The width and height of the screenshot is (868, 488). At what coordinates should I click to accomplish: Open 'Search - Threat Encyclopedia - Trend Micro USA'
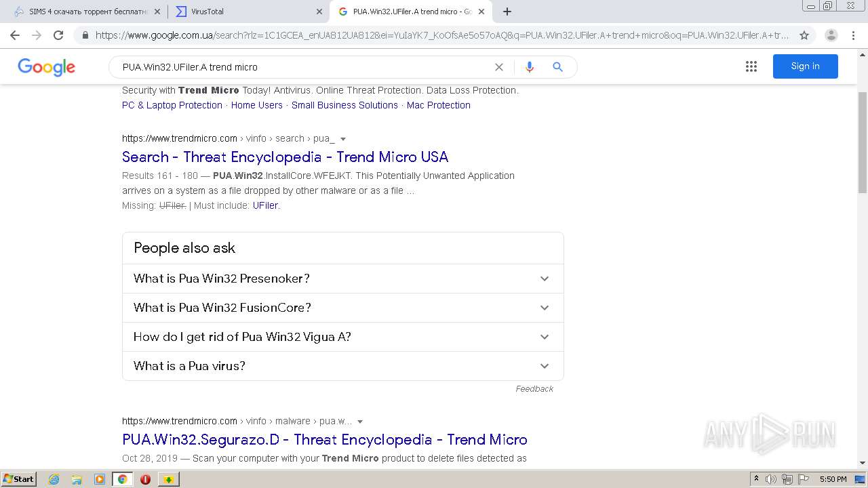pos(285,157)
